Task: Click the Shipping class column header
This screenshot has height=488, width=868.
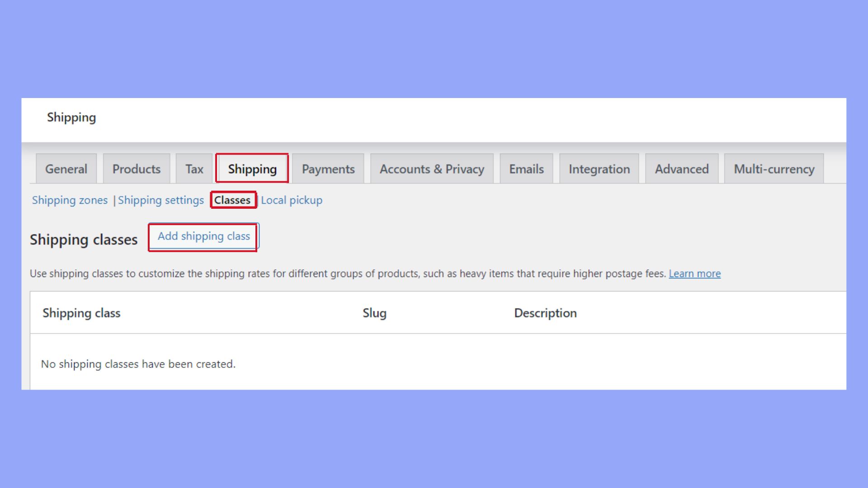Action: 81,313
